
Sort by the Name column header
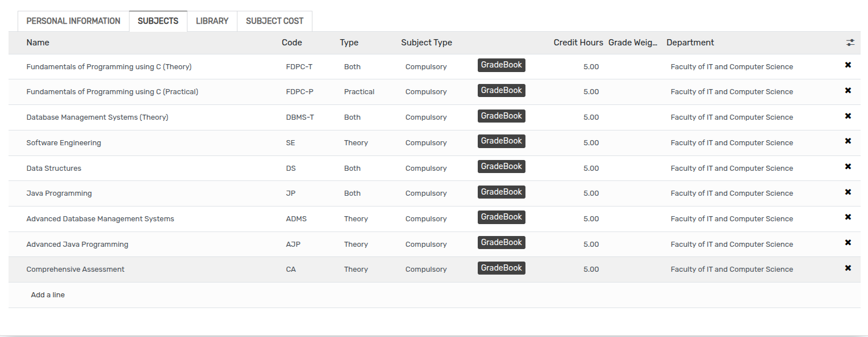pyautogui.click(x=38, y=43)
